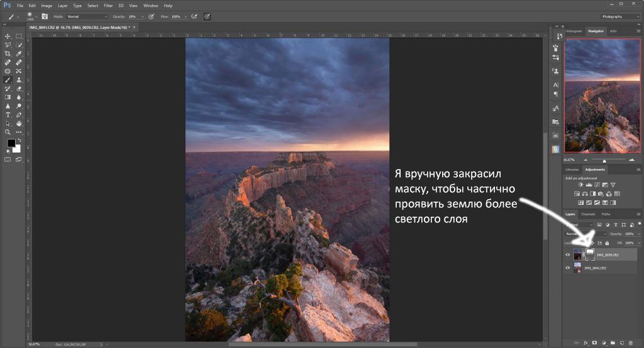
Task: Click the Delete layer trash icon
Action: coord(631,343)
